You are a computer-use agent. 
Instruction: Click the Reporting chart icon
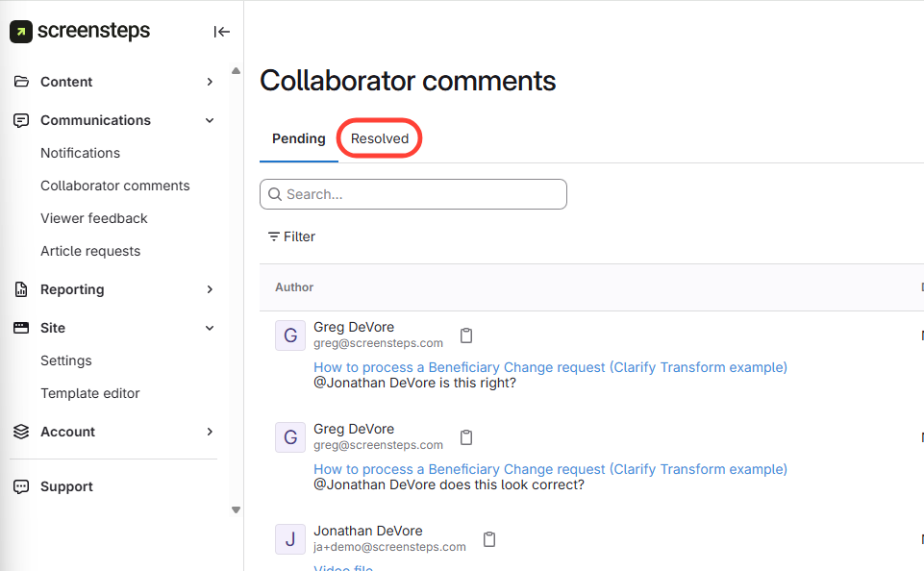tap(21, 289)
